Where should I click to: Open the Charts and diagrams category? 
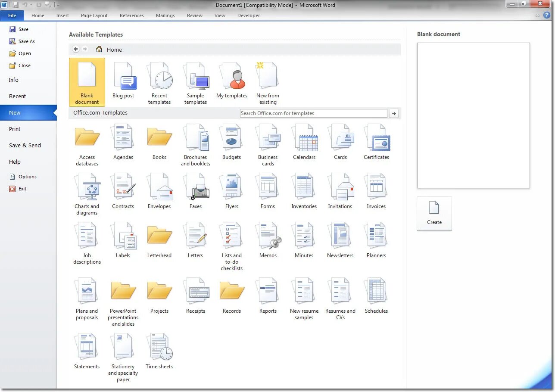pyautogui.click(x=87, y=190)
